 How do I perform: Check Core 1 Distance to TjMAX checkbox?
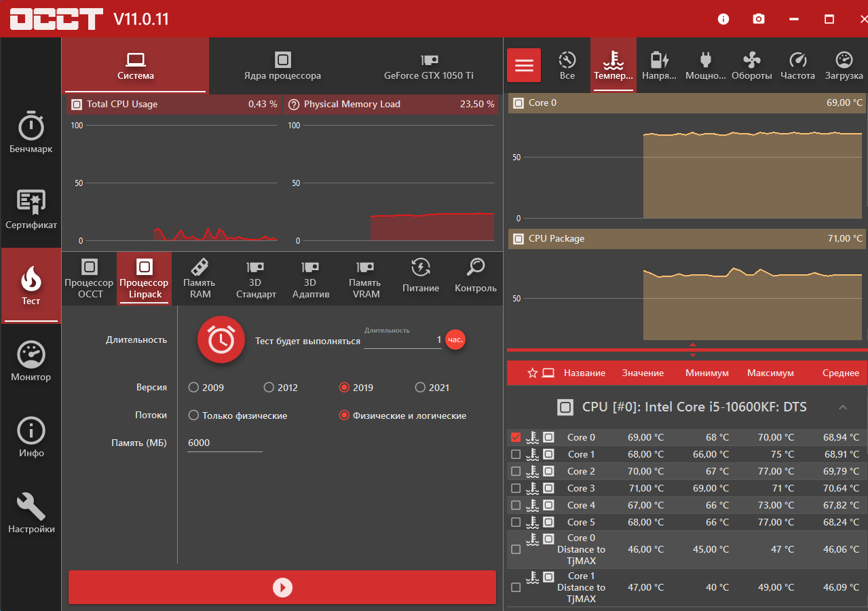pos(516,587)
